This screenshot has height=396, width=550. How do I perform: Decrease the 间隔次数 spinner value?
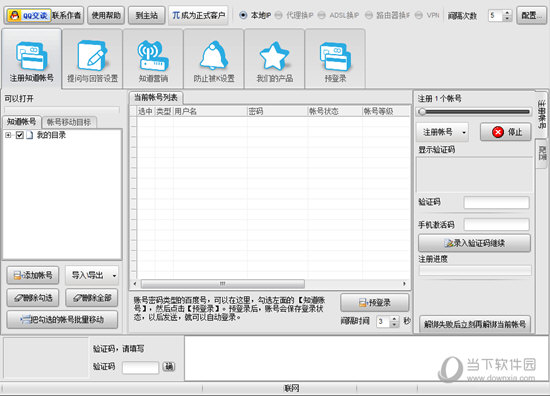(x=507, y=19)
